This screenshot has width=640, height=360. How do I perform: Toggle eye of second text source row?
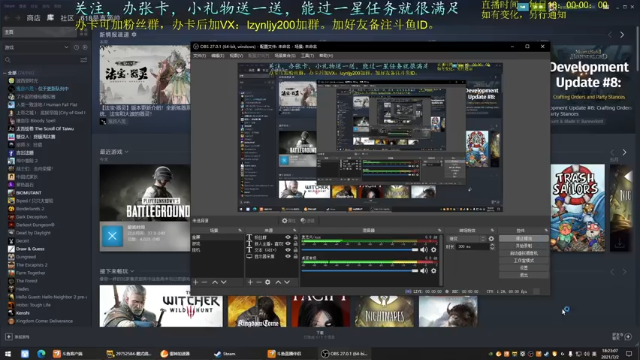click(288, 244)
